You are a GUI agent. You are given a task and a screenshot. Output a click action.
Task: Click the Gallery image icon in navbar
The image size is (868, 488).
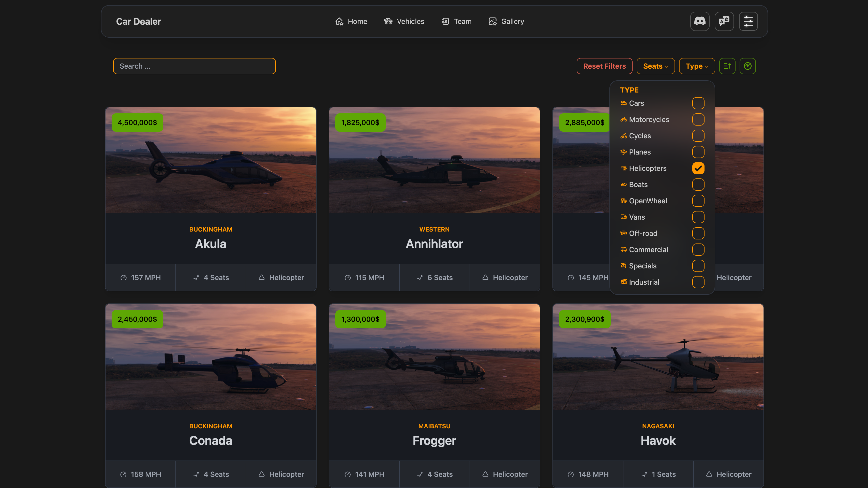(x=492, y=22)
